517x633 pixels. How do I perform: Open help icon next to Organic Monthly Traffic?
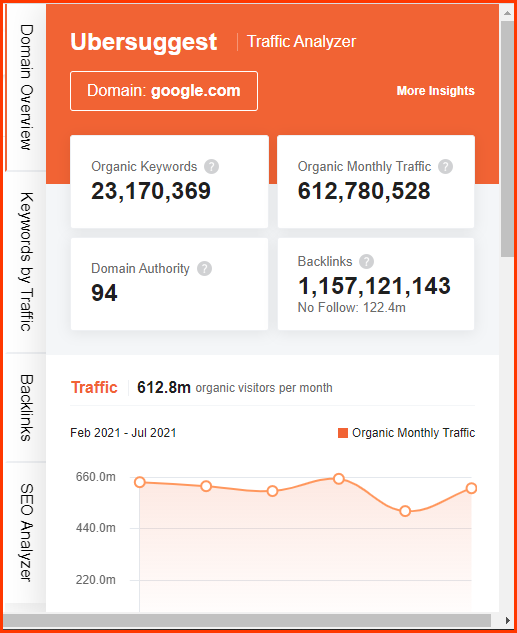pyautogui.click(x=446, y=166)
